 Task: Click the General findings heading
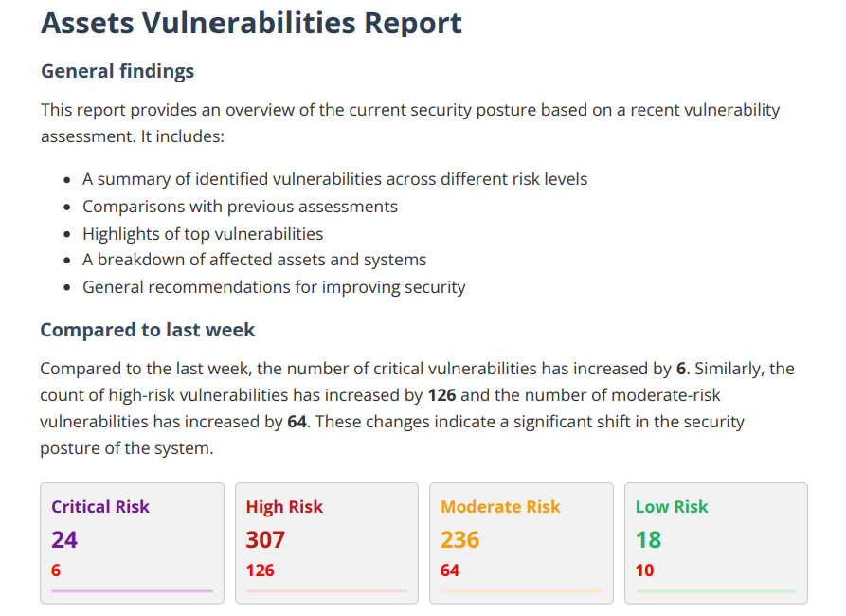pyautogui.click(x=117, y=71)
